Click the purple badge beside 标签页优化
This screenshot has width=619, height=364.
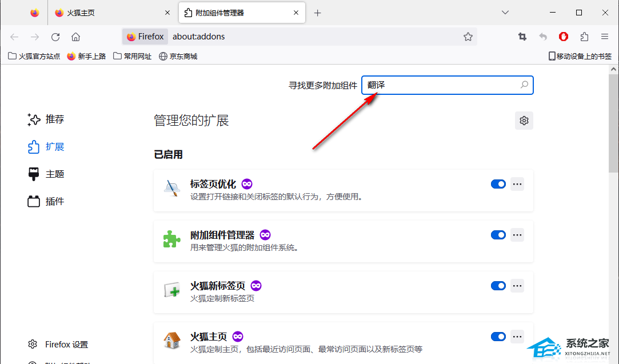(x=247, y=184)
